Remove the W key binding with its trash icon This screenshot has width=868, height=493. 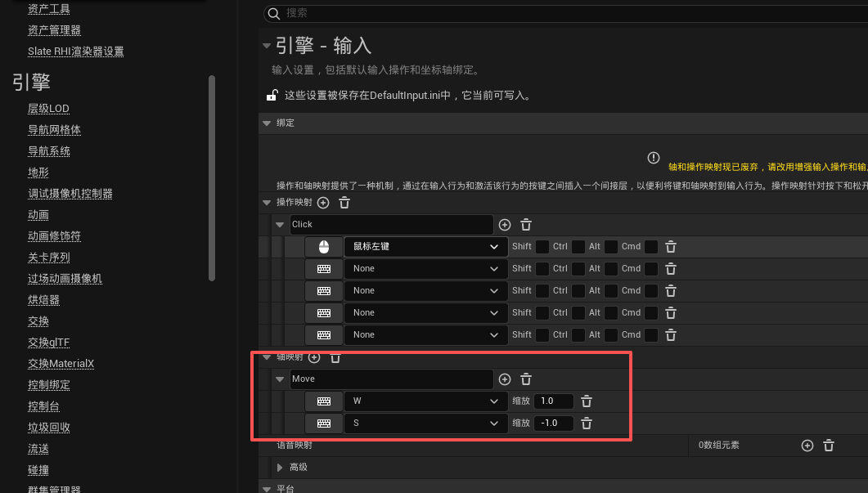(587, 401)
